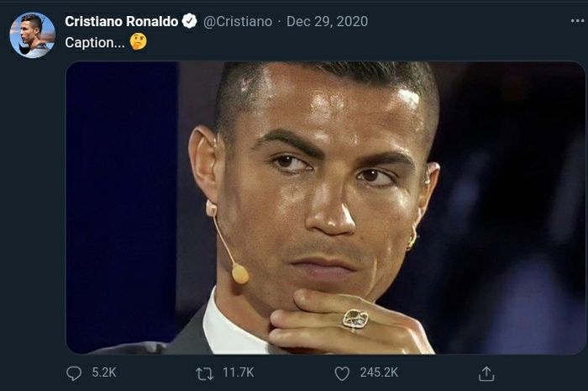The image size is (588, 391).
Task: Click the 11.7K retweet count
Action: click(x=236, y=373)
